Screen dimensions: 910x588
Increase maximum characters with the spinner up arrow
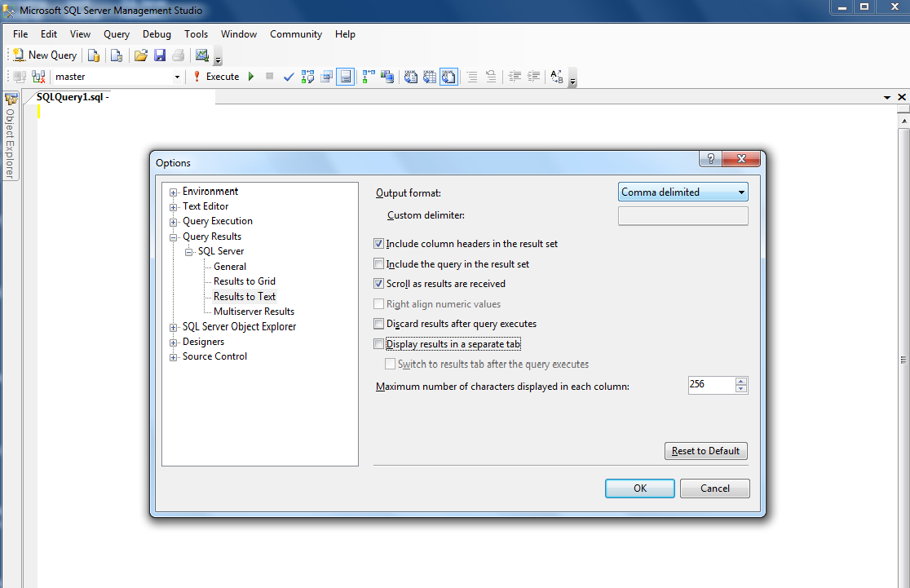click(x=740, y=381)
